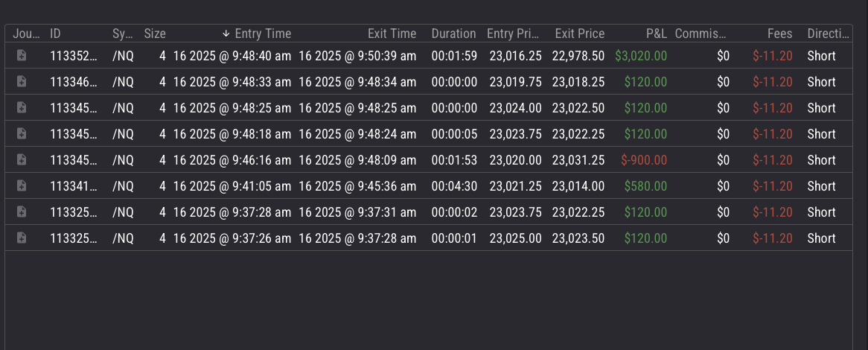Select the Fees column header

coord(780,34)
